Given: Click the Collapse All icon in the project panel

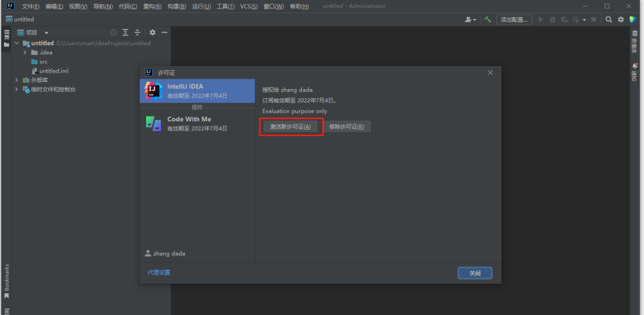Looking at the screenshot, I should (x=137, y=33).
